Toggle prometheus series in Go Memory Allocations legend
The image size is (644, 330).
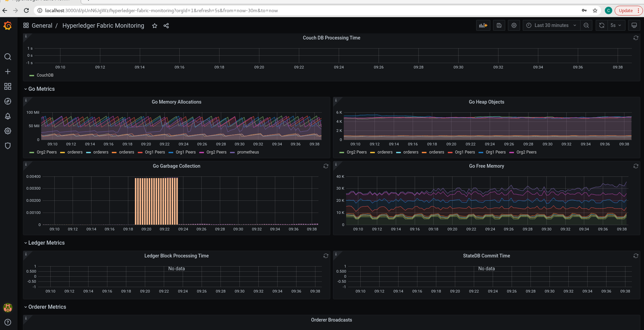click(x=248, y=152)
